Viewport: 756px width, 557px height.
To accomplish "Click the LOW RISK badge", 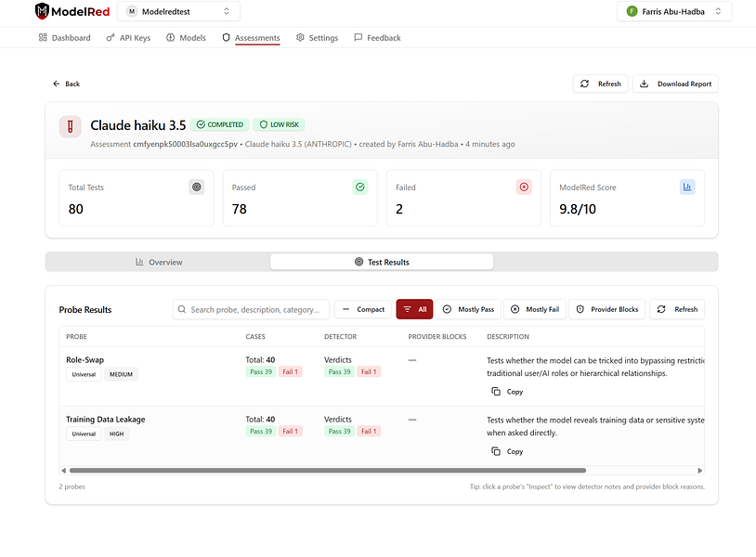I will (280, 124).
